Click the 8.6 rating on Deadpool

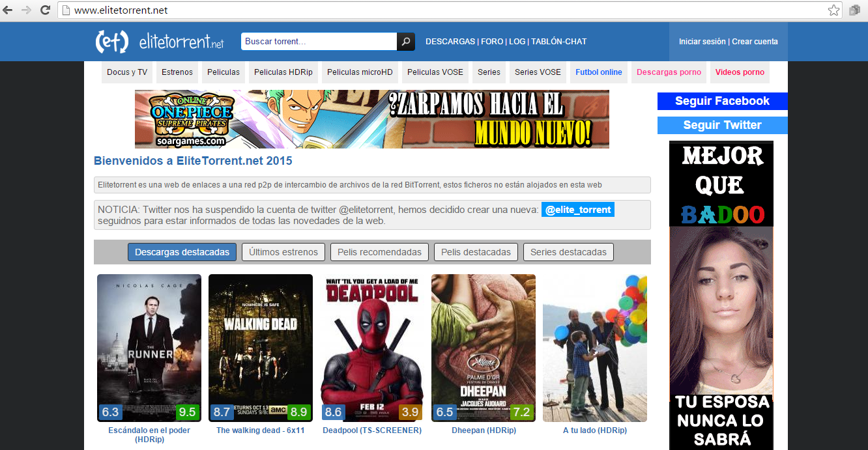(334, 412)
